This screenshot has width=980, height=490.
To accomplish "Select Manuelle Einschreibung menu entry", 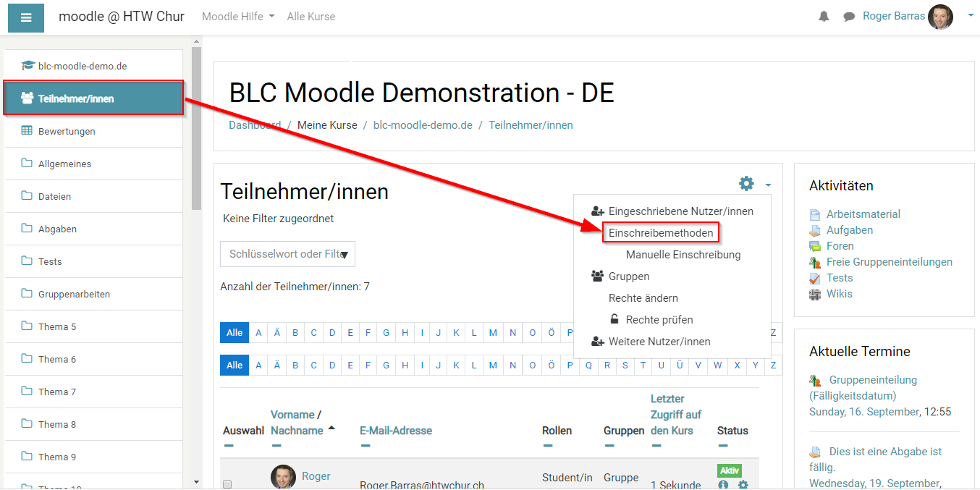I will (683, 255).
